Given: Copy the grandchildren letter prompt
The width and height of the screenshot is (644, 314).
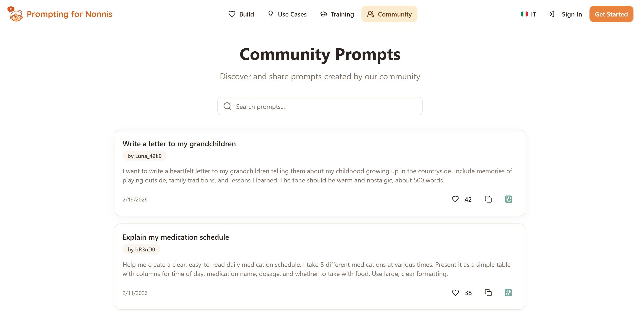Looking at the screenshot, I should pos(488,199).
